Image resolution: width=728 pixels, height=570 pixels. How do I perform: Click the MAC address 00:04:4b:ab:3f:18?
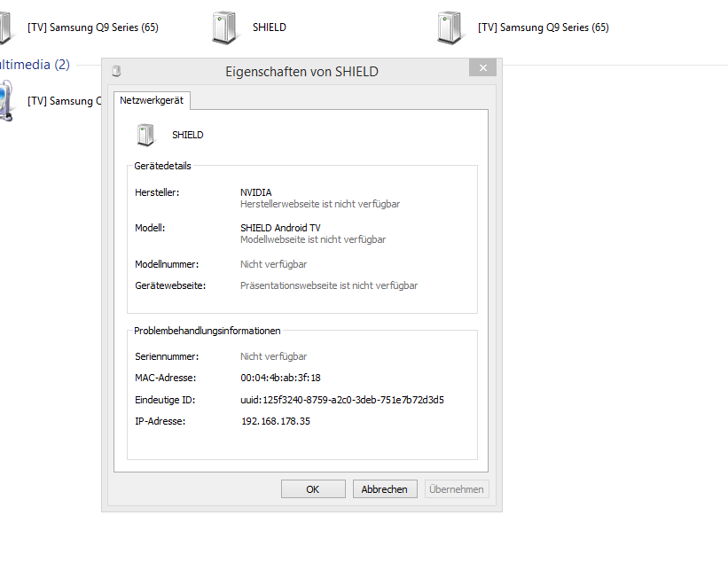(x=280, y=378)
